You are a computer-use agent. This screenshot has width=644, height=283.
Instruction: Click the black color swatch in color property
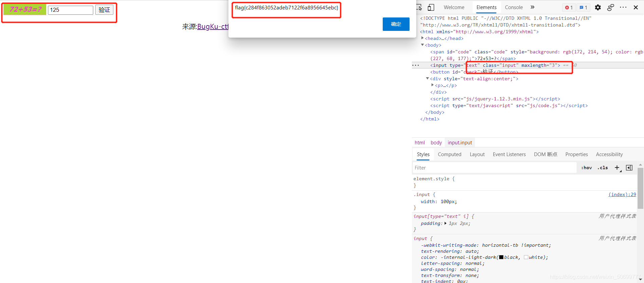501,257
